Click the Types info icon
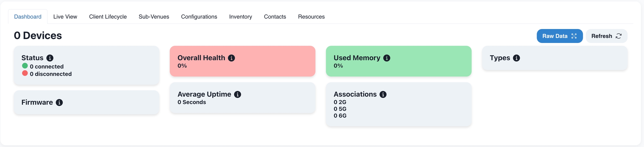Screen dimensions: 644x147 pyautogui.click(x=517, y=58)
